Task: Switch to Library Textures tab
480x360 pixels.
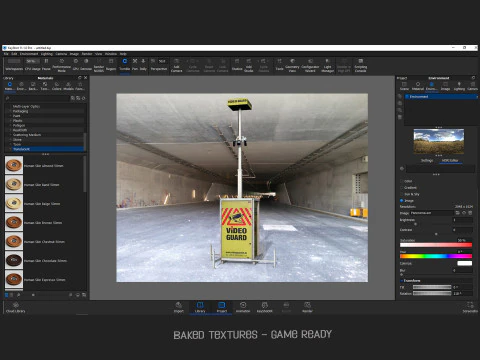Action: (x=45, y=86)
